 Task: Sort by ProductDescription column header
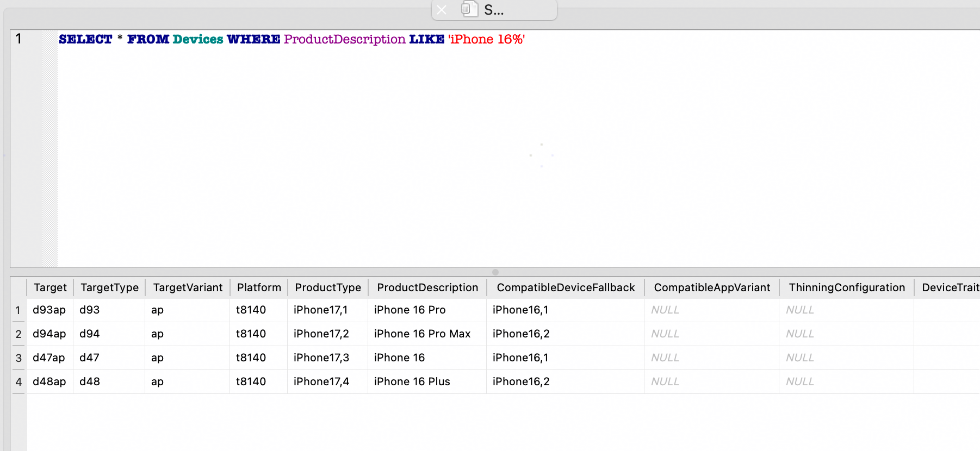tap(427, 287)
